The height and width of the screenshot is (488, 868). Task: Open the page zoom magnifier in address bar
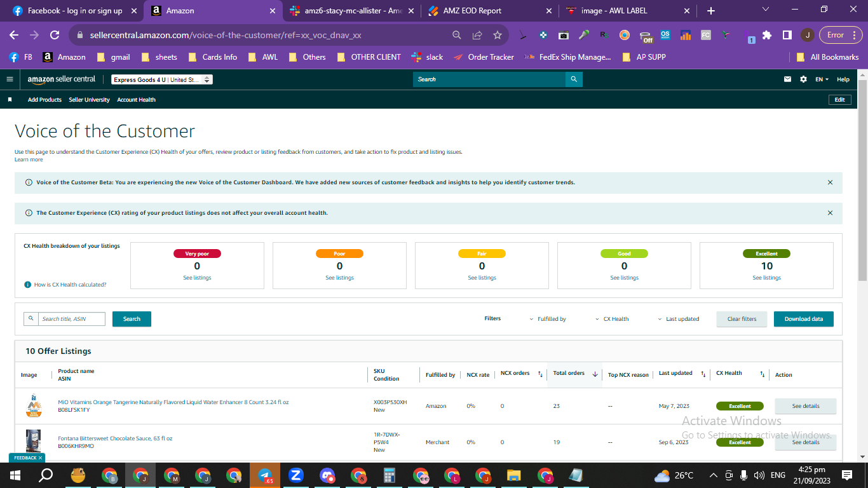pos(457,35)
